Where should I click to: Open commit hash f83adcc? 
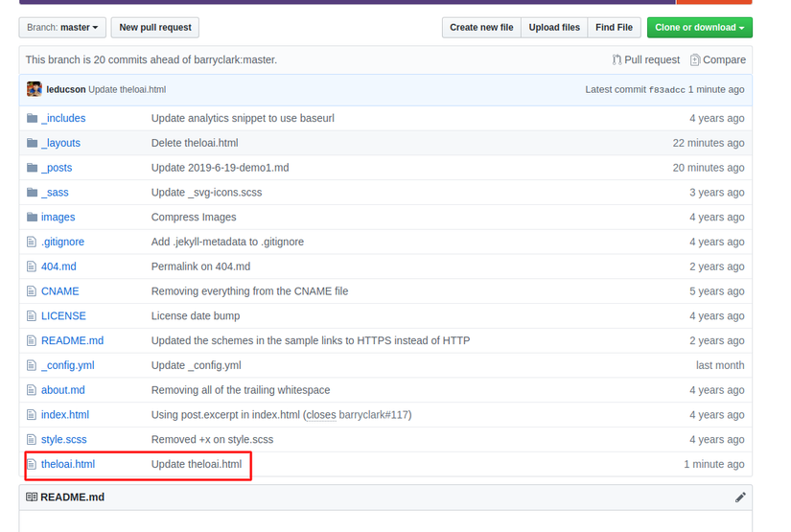(x=667, y=90)
